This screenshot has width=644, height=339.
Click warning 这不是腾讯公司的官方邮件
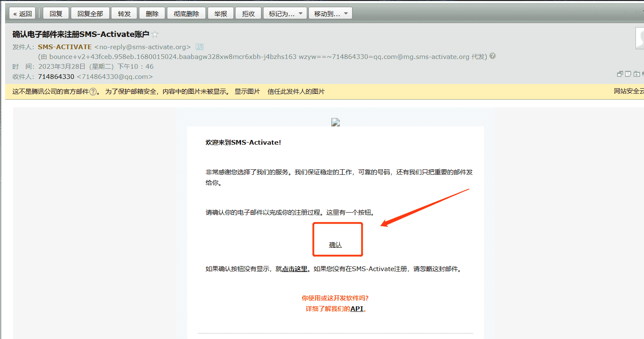tap(51, 92)
